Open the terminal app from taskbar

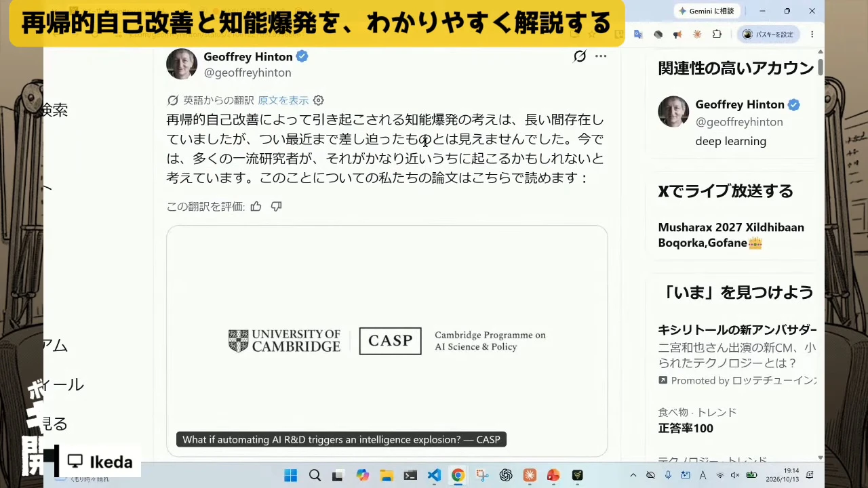point(410,475)
